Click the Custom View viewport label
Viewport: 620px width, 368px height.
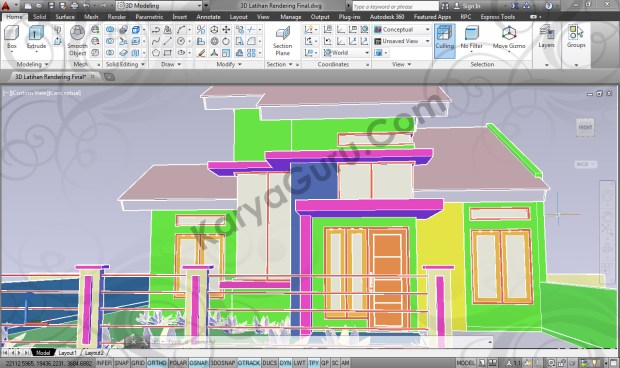30,93
